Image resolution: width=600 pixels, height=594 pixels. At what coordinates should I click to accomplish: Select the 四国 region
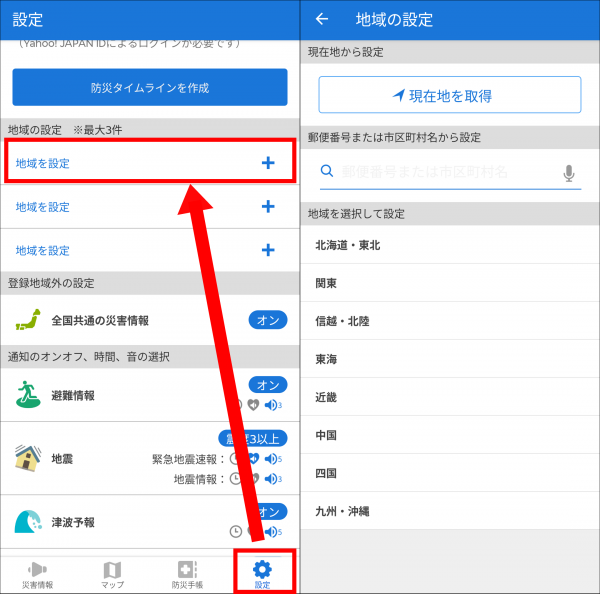coord(450,473)
